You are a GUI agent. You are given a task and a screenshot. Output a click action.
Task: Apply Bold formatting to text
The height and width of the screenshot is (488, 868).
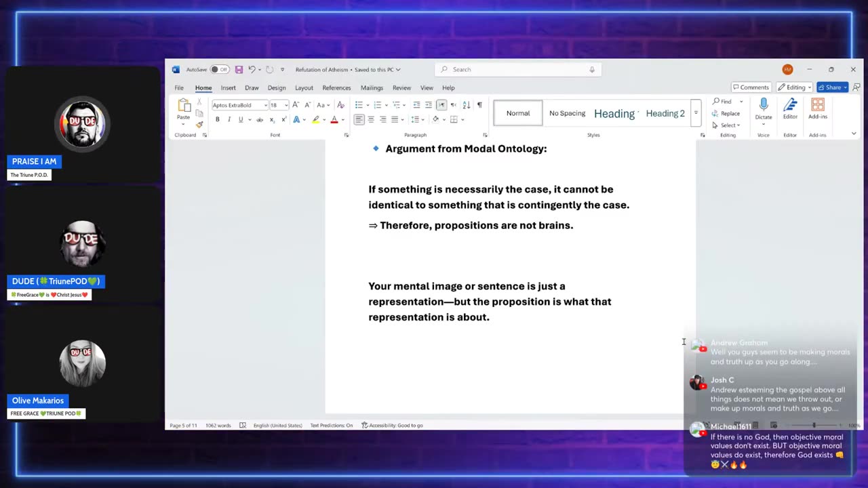pos(217,119)
